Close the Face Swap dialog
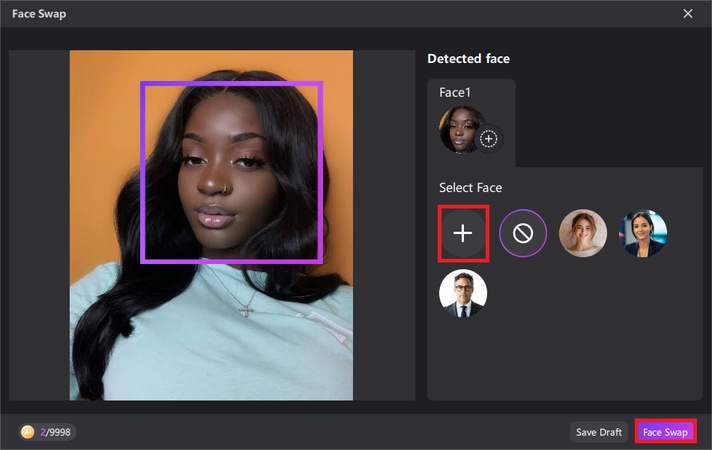Screen dimensions: 712x450 pos(687,14)
